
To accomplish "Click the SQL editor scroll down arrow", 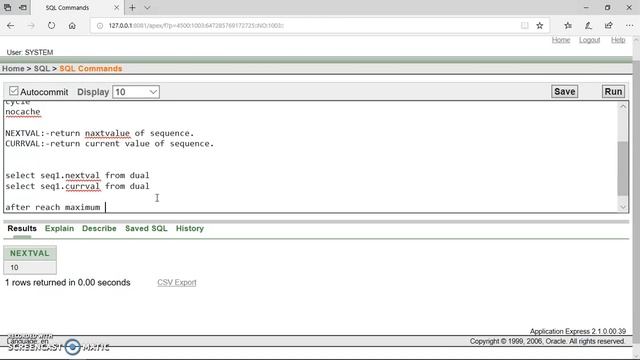I will [x=623, y=207].
